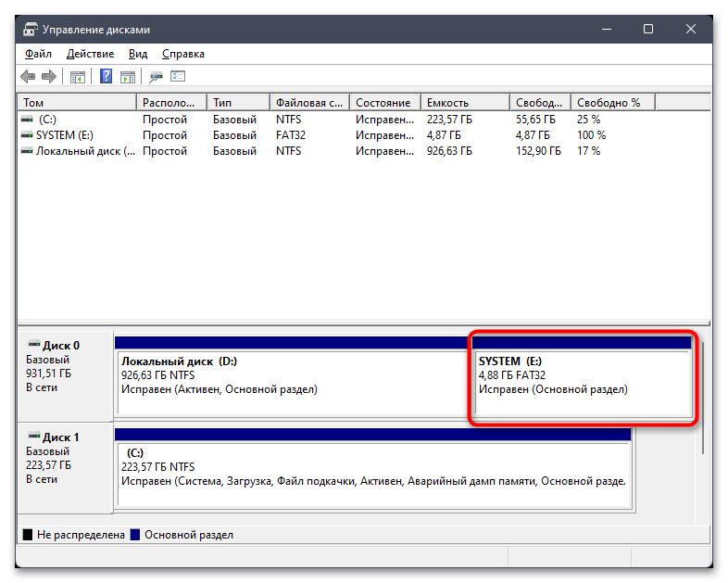Screen dimensions: 728x583
Task: Sort by the Тип column header
Action: pos(239,103)
